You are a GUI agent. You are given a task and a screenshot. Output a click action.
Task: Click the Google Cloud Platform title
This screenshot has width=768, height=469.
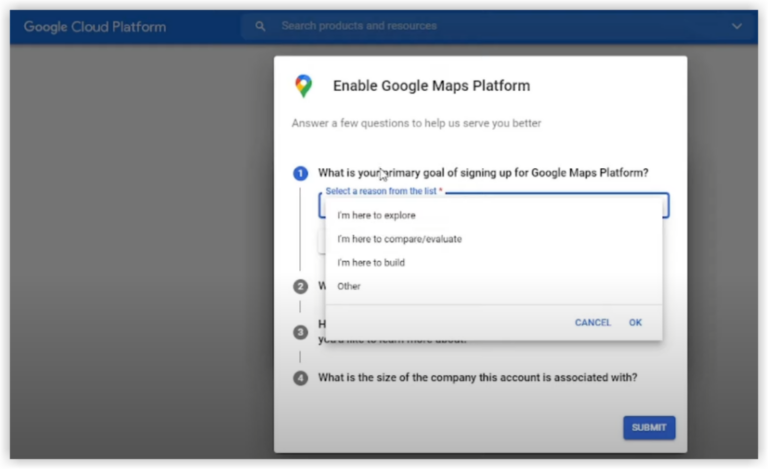pyautogui.click(x=95, y=27)
